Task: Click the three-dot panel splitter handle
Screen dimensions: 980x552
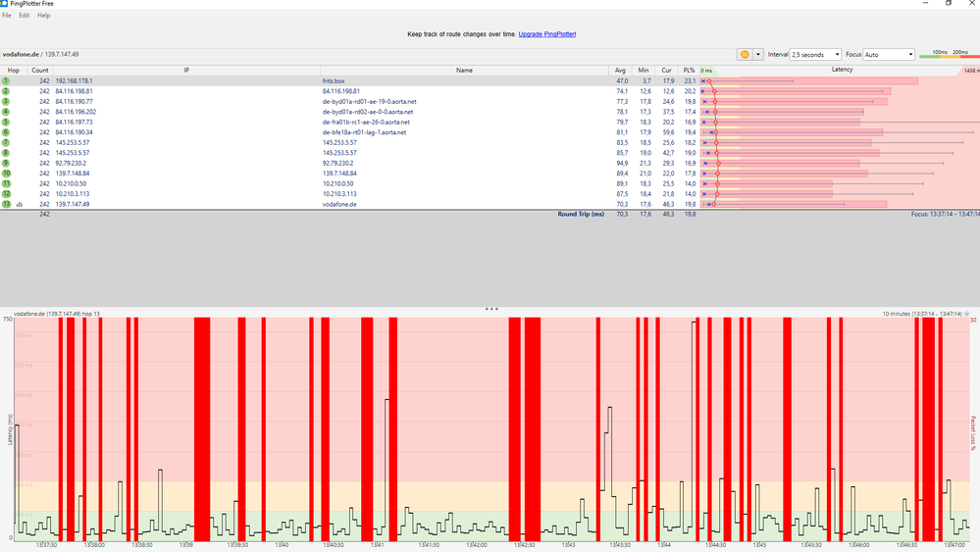Action: [491, 309]
